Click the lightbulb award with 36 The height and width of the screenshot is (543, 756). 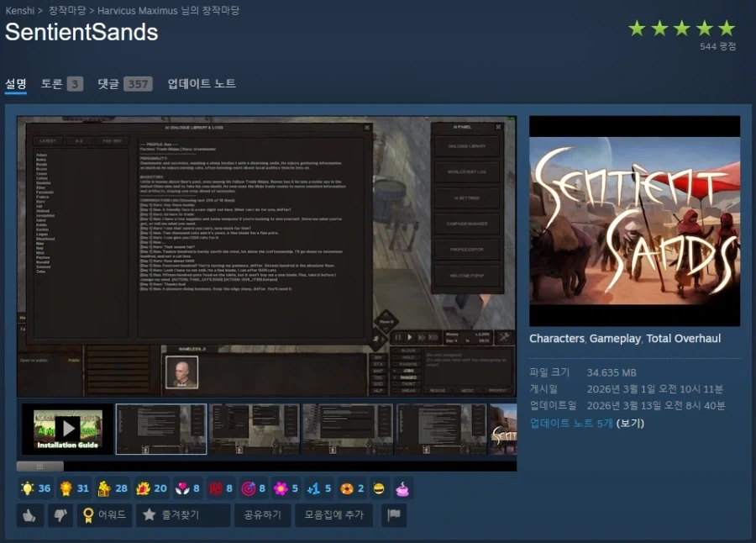click(35, 488)
